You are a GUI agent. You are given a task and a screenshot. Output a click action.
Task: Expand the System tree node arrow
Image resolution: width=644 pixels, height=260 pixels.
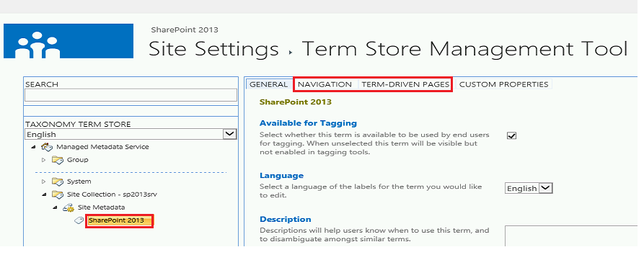tap(44, 181)
